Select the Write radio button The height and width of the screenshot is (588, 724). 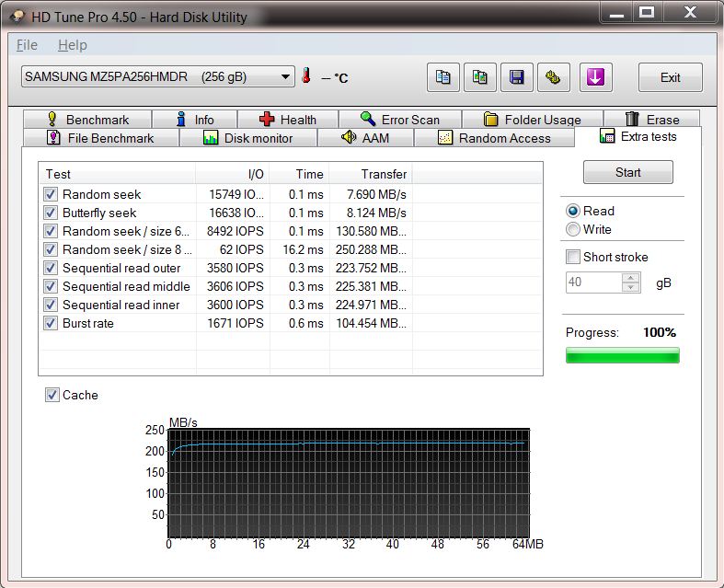pos(573,229)
